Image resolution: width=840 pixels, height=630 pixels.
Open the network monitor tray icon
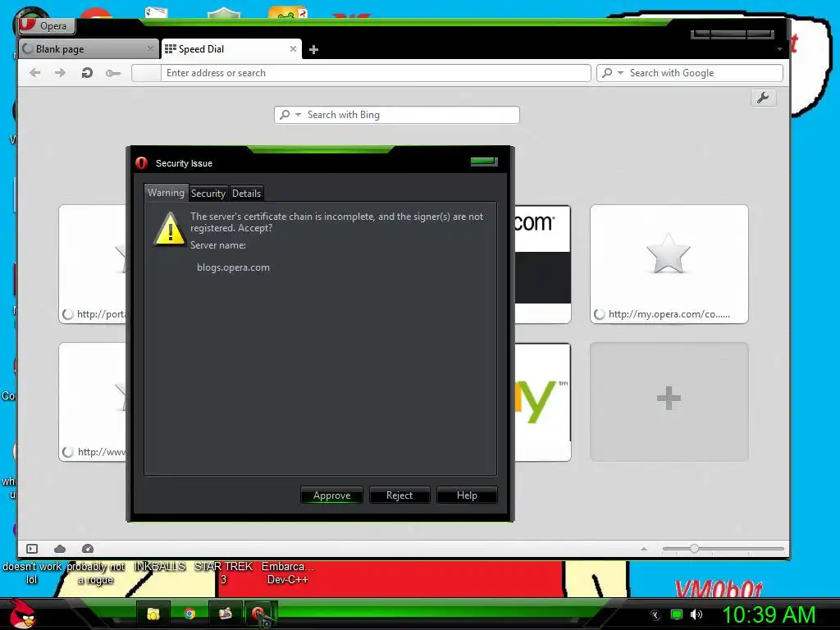pyautogui.click(x=677, y=615)
